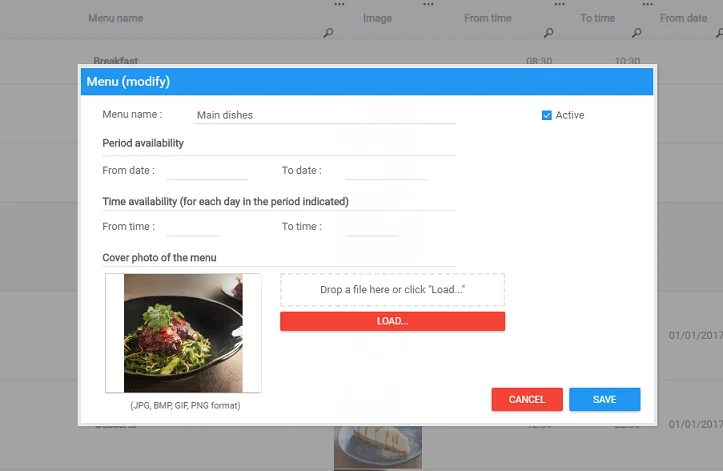Open the To date picker field
723x471 pixels.
tap(385, 171)
